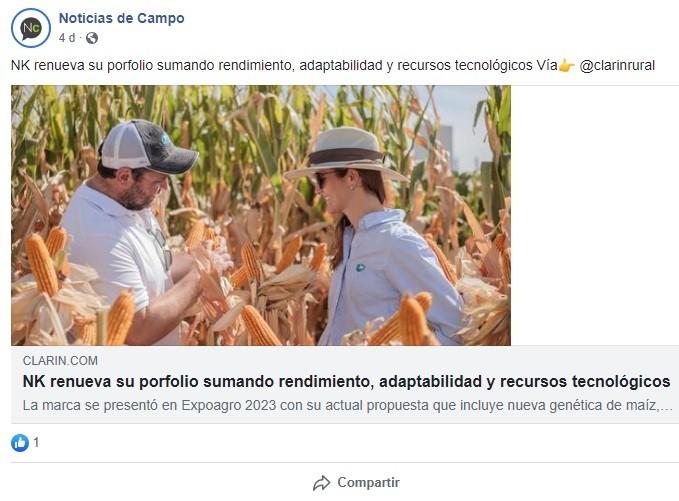Screen dimensions: 679x501
Task: Open the post via the 4 d timestamp
Action: (67, 38)
